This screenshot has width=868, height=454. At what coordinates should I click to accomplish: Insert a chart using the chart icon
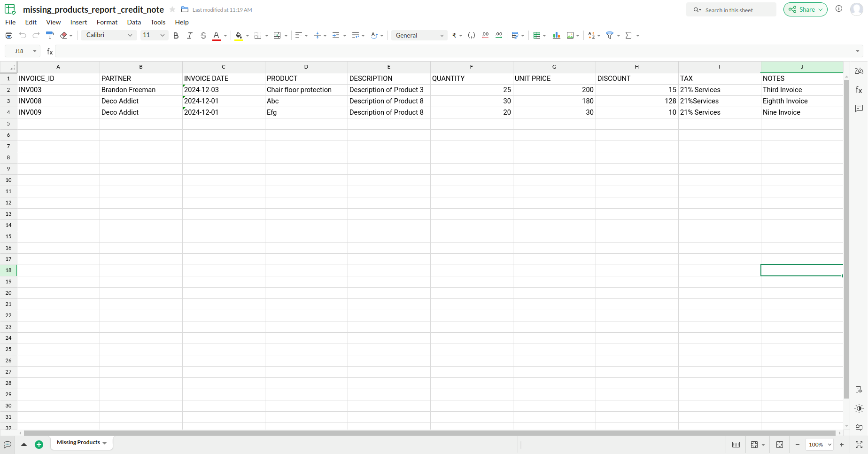point(557,35)
